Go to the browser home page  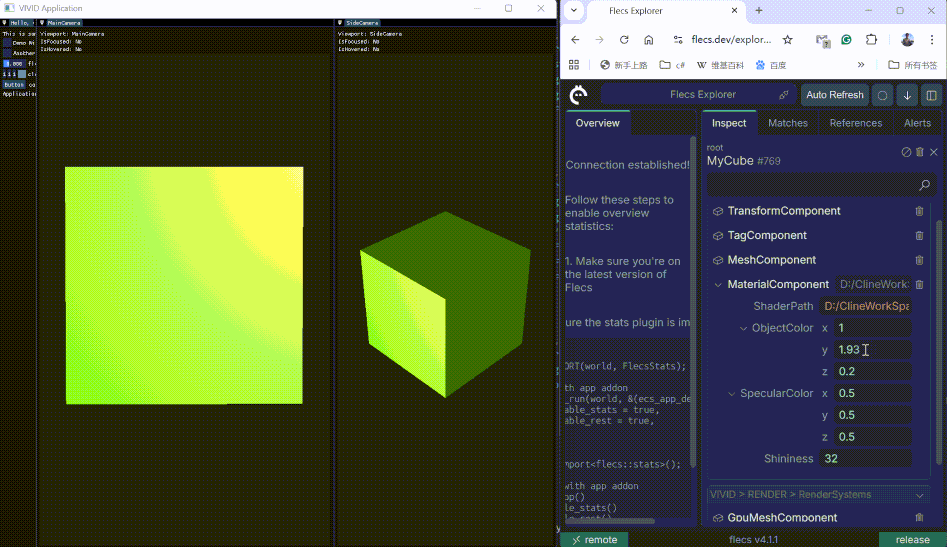(x=649, y=40)
